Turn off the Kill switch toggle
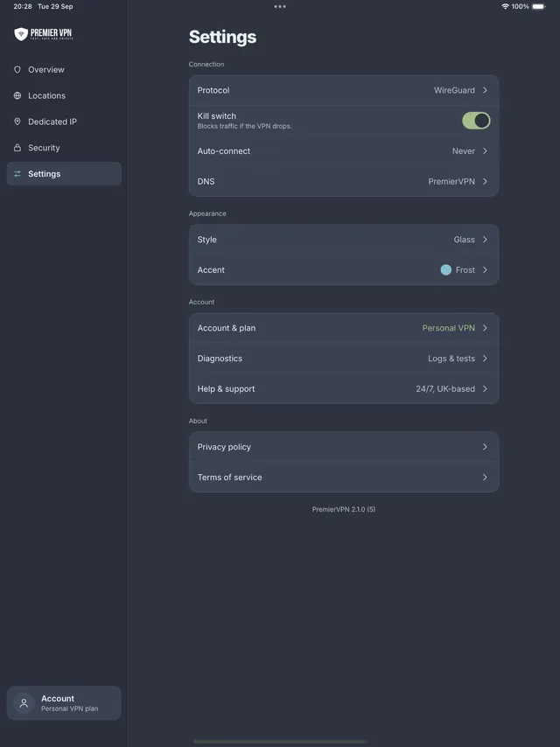This screenshot has width=560, height=747. pyautogui.click(x=476, y=121)
